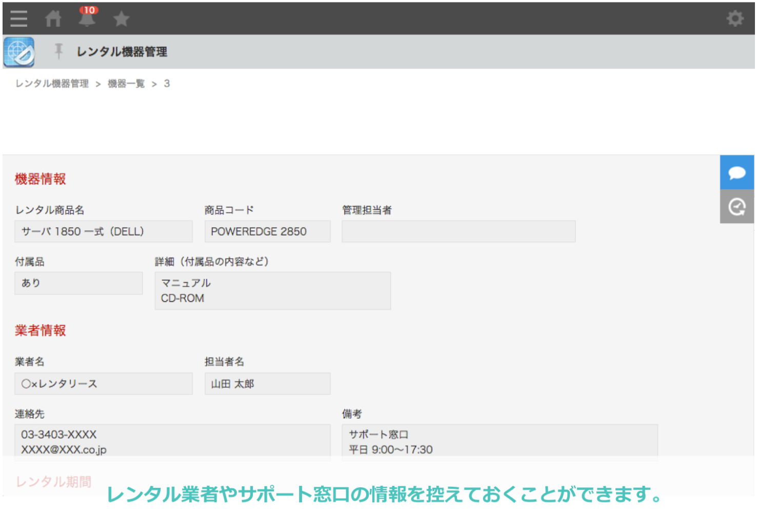Click the 付属品 field showing あり
The width and height of the screenshot is (757, 532).
pyautogui.click(x=78, y=283)
